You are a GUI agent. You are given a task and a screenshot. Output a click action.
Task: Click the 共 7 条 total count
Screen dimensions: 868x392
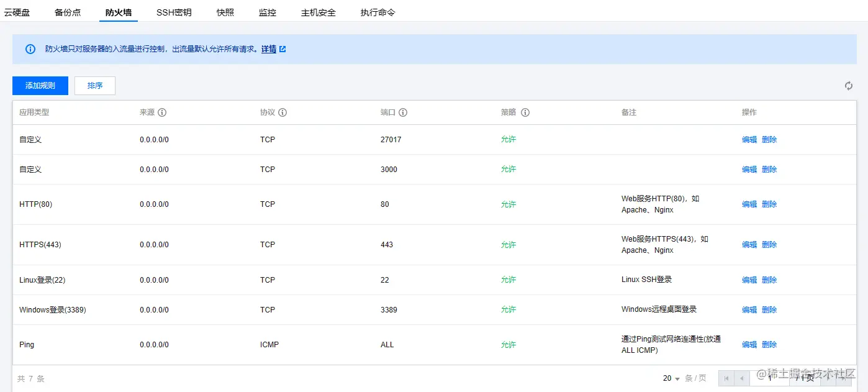tap(31, 378)
